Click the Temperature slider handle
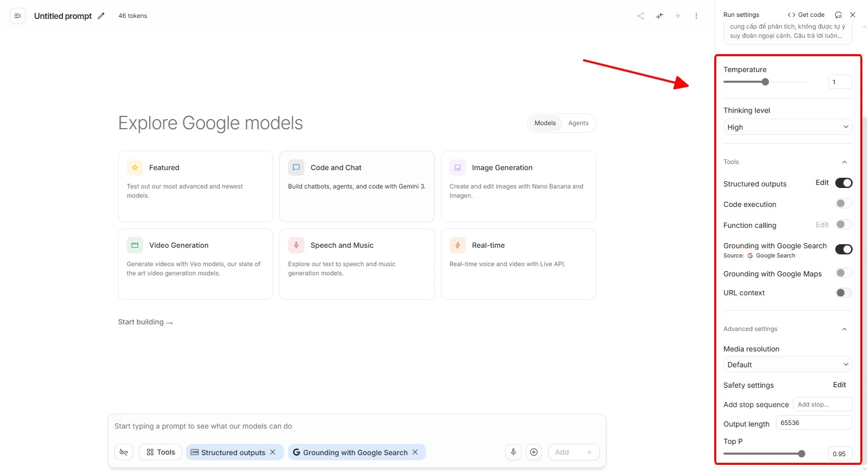This screenshot has width=868, height=472. click(765, 82)
